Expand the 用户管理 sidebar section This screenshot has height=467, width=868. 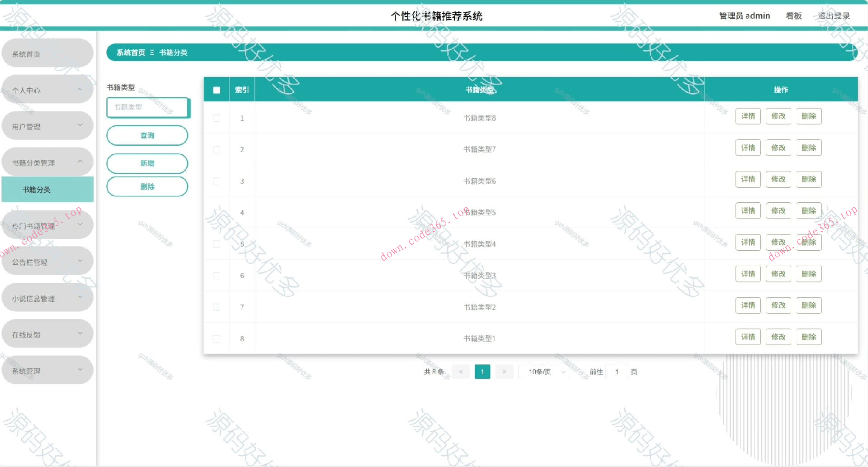[47, 125]
